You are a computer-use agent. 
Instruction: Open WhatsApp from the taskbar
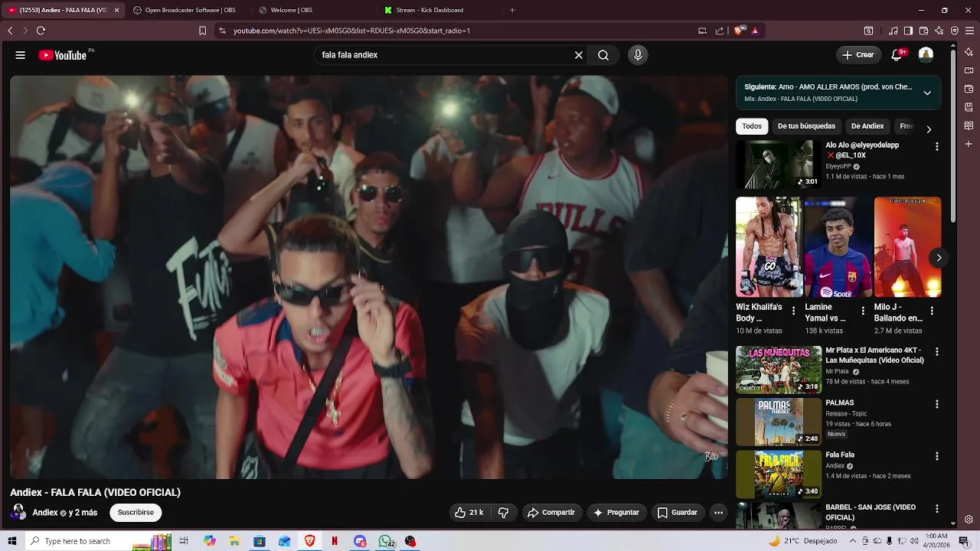tap(386, 541)
